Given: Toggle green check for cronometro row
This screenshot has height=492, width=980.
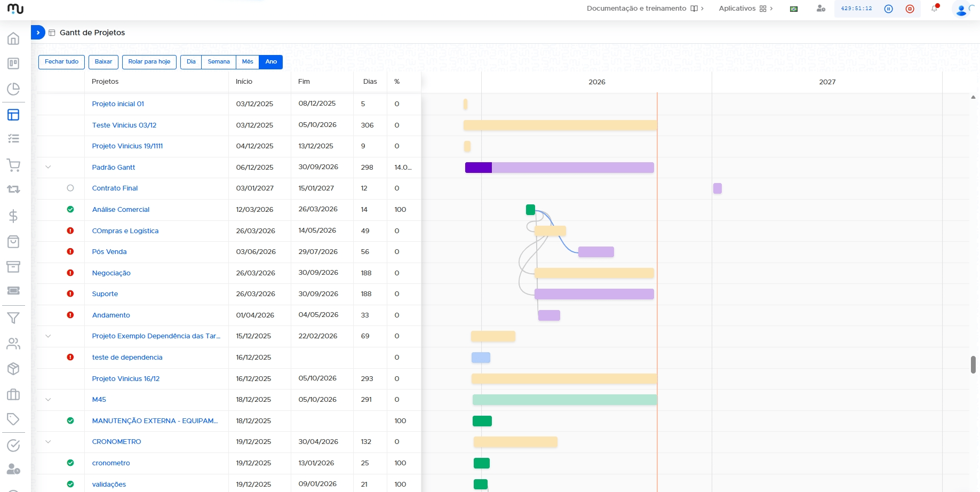Looking at the screenshot, I should pyautogui.click(x=70, y=463).
